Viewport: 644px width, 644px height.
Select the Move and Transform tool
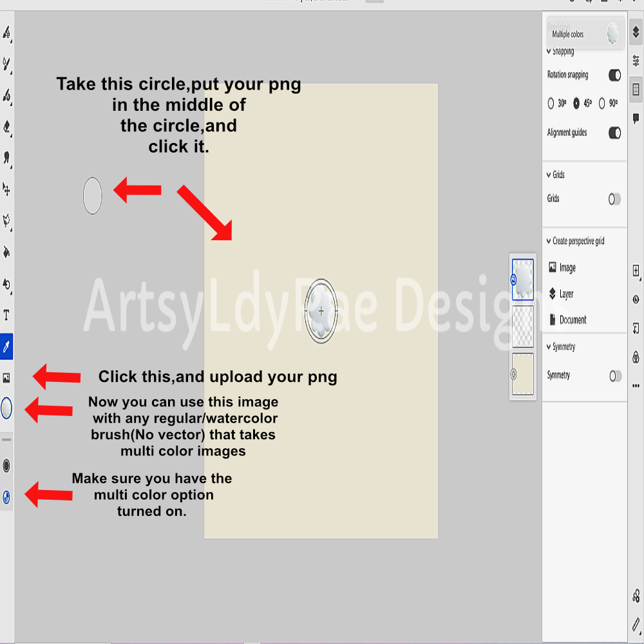6,189
